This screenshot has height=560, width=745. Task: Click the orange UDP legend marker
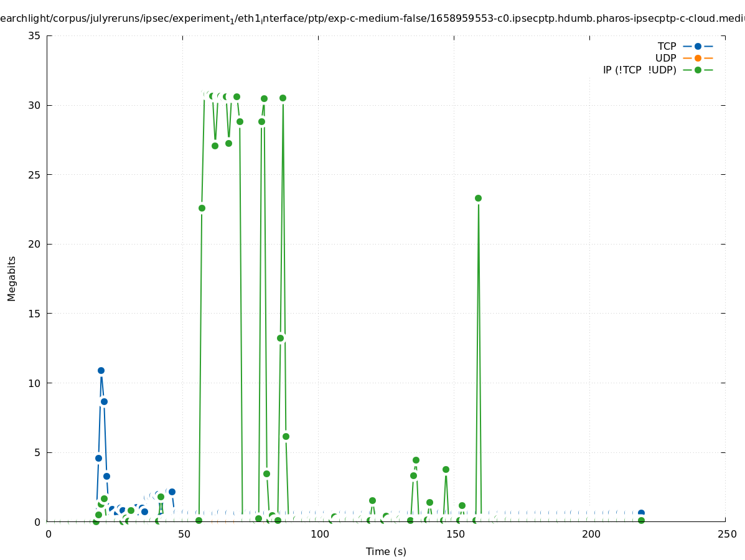click(x=698, y=58)
